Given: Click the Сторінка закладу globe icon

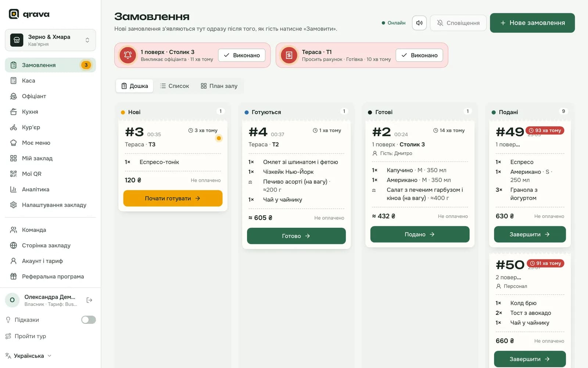Looking at the screenshot, I should tap(14, 245).
